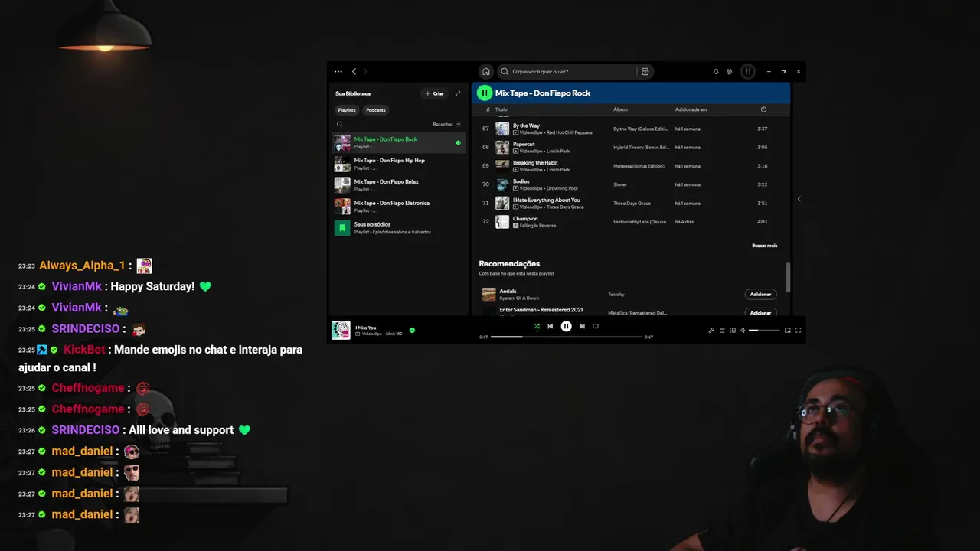Click Buscar mais link
The width and height of the screenshot is (980, 551).
(764, 246)
